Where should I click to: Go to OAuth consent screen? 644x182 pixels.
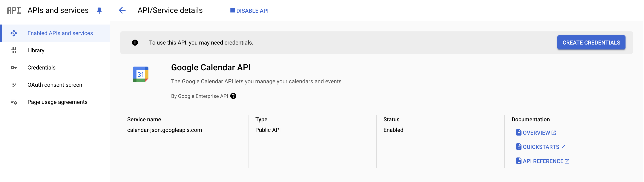[x=55, y=85]
